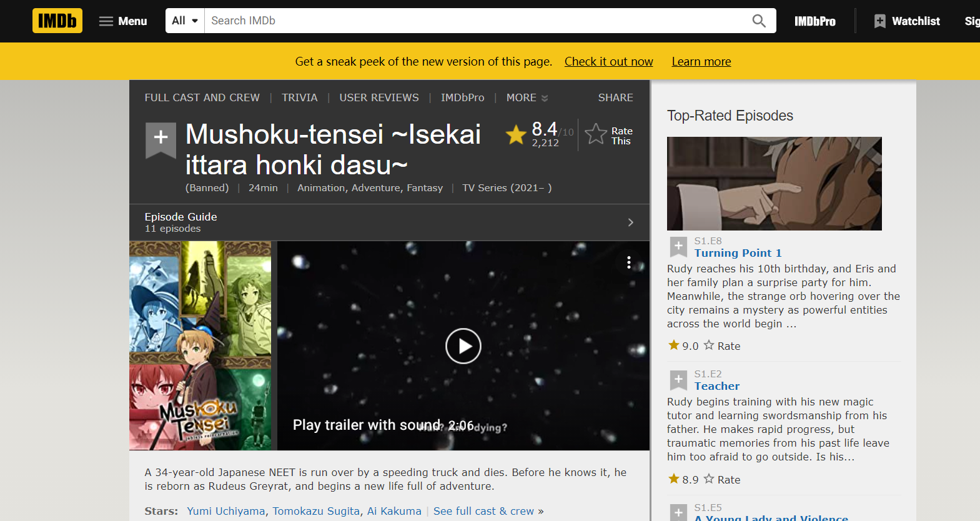Click Yumi Uchiyama cast link
The height and width of the screenshot is (521, 980).
[x=225, y=511]
